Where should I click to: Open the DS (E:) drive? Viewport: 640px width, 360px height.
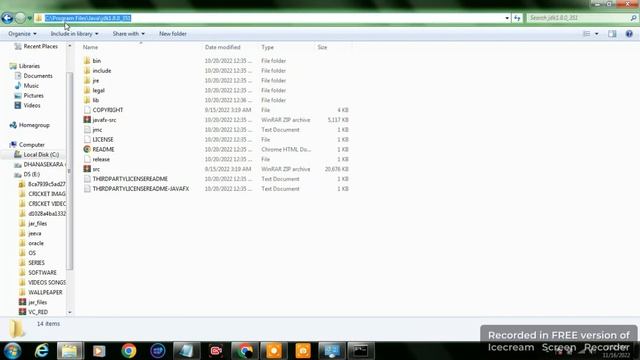(31, 174)
